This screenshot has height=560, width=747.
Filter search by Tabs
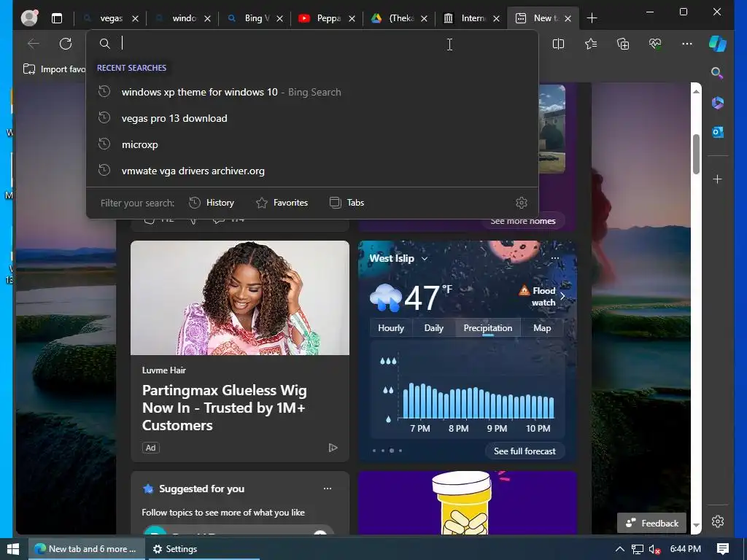(347, 203)
